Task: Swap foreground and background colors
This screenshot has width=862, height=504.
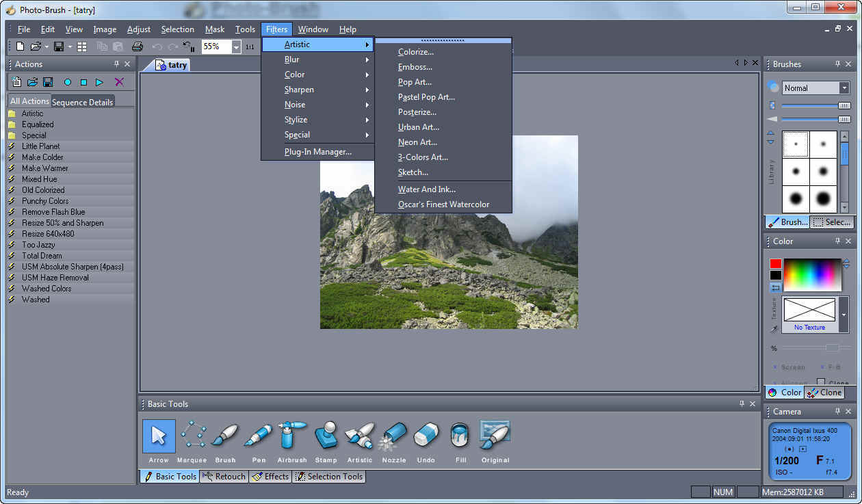Action: 776,287
